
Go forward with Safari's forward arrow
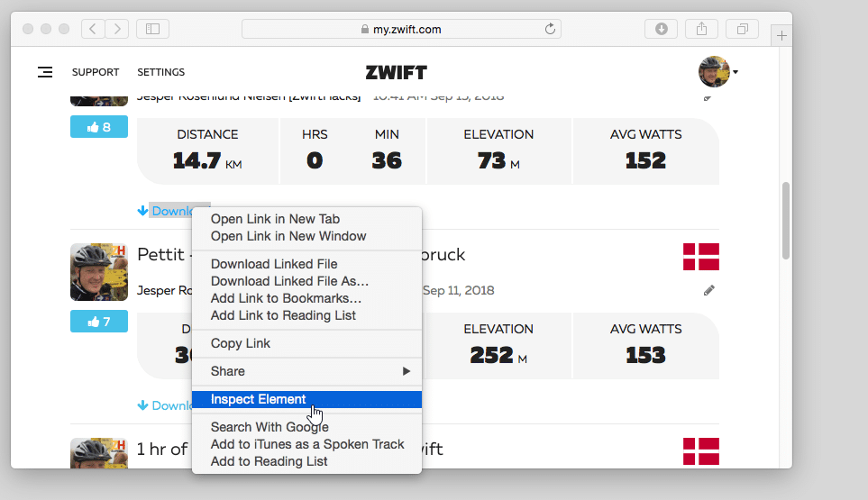pos(117,29)
